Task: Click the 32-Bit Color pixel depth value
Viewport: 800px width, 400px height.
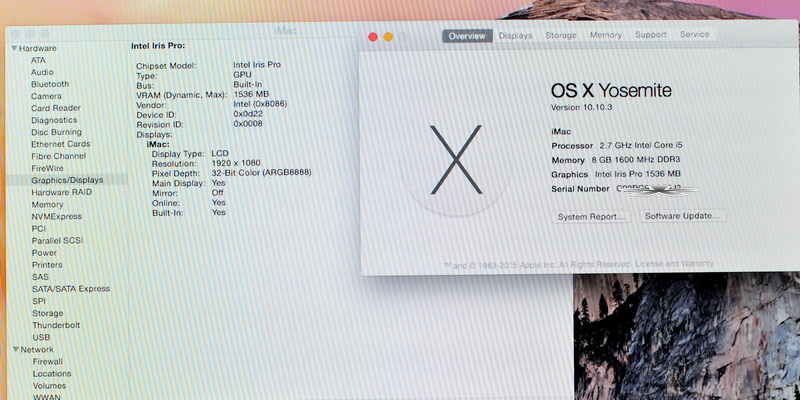Action: tap(261, 173)
